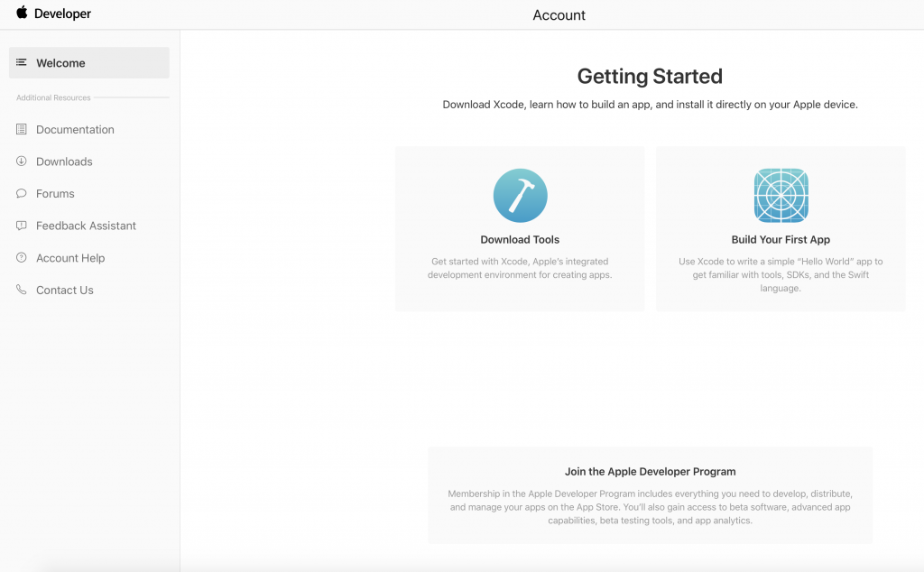Choose Contact Us in the sidebar

(65, 290)
